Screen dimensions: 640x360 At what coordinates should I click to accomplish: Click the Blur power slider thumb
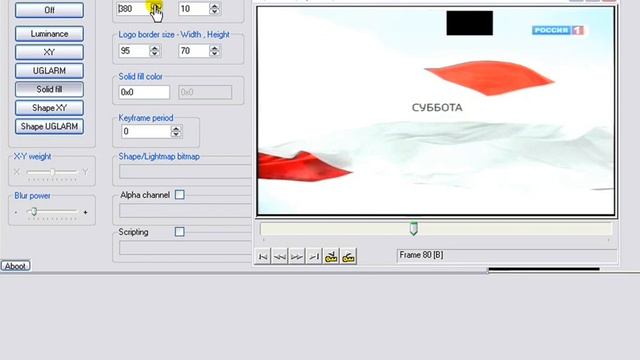tap(34, 211)
